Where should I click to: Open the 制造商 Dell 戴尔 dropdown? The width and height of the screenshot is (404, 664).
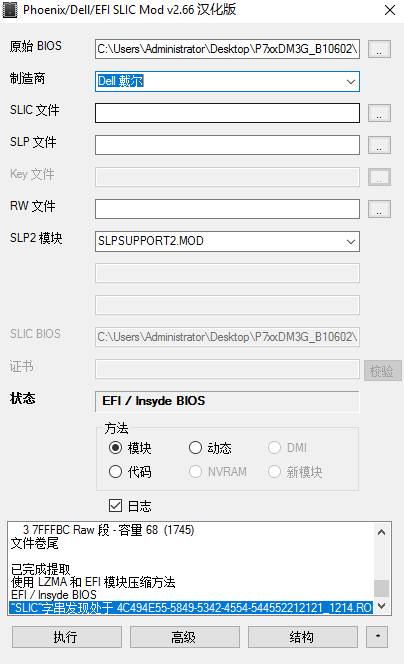tap(227, 81)
